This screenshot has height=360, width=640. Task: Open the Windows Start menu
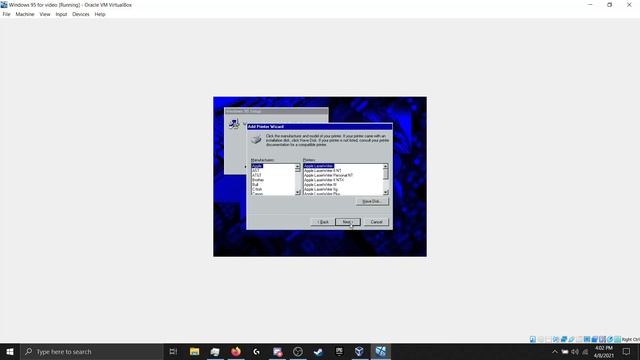pos(10,351)
